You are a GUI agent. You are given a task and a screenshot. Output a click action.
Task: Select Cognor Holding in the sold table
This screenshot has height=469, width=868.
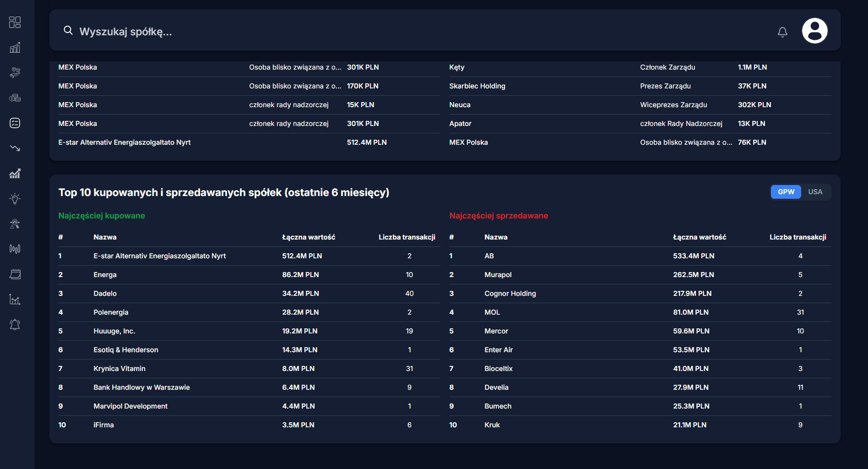click(510, 294)
